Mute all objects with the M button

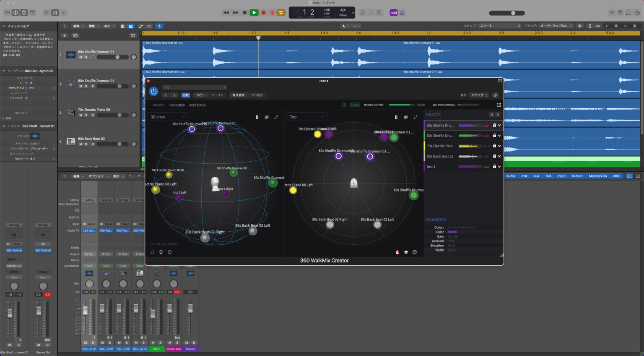click(x=491, y=115)
